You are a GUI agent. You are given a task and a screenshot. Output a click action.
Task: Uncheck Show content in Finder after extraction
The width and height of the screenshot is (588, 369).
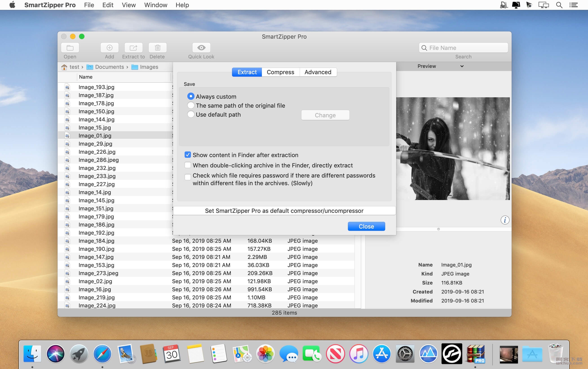point(188,155)
